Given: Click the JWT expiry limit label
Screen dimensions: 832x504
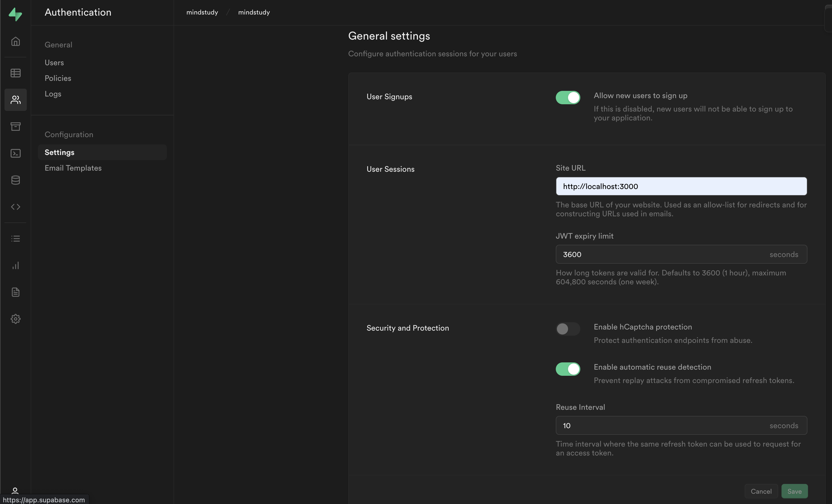Looking at the screenshot, I should click(585, 236).
